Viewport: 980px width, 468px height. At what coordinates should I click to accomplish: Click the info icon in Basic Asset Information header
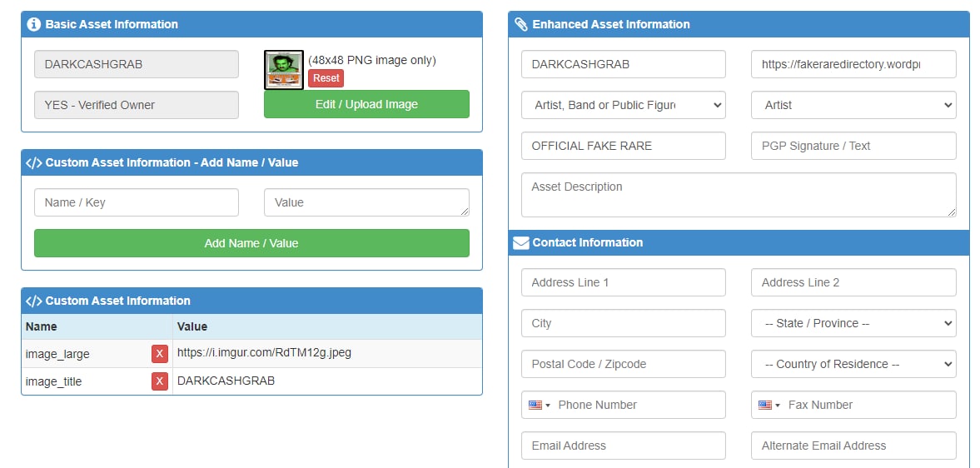(x=34, y=24)
